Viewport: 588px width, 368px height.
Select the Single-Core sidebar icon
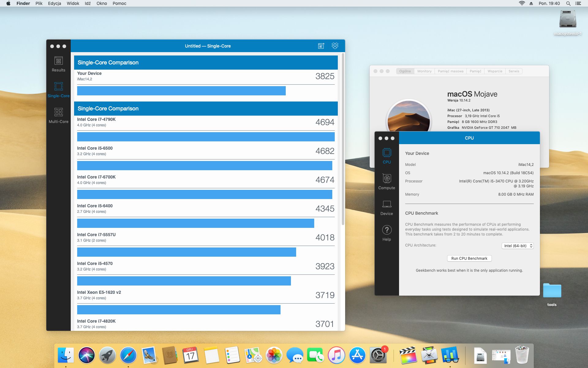pos(58,90)
